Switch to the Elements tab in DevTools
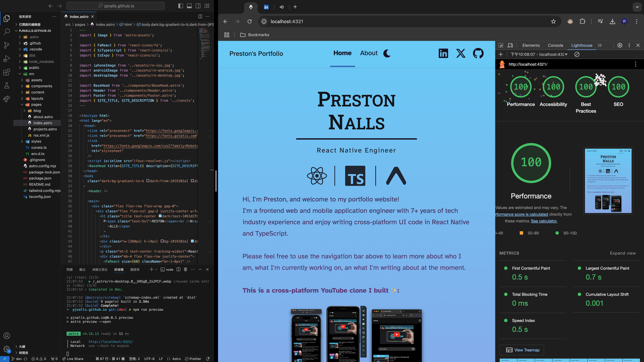This screenshot has width=644, height=362. [531, 45]
